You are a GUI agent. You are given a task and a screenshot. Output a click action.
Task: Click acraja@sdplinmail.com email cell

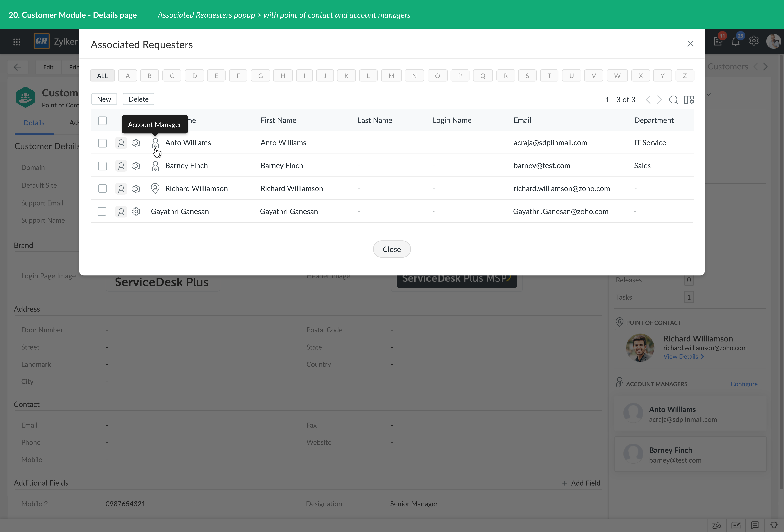(x=550, y=143)
